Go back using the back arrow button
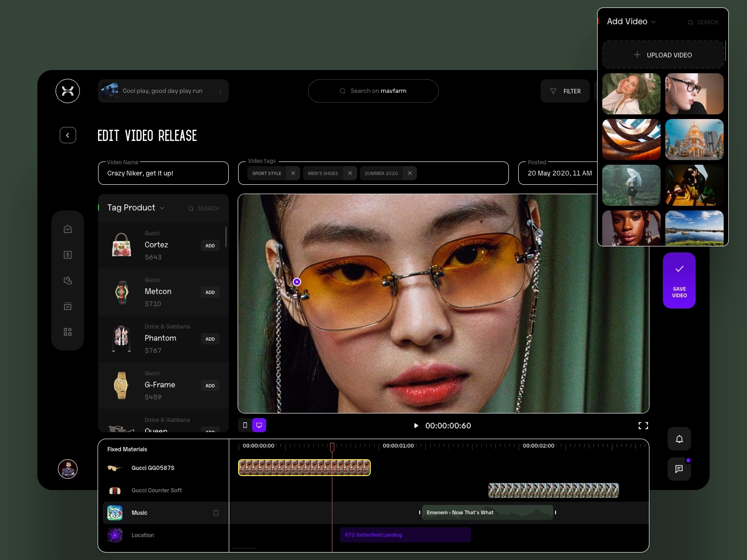 click(x=68, y=135)
